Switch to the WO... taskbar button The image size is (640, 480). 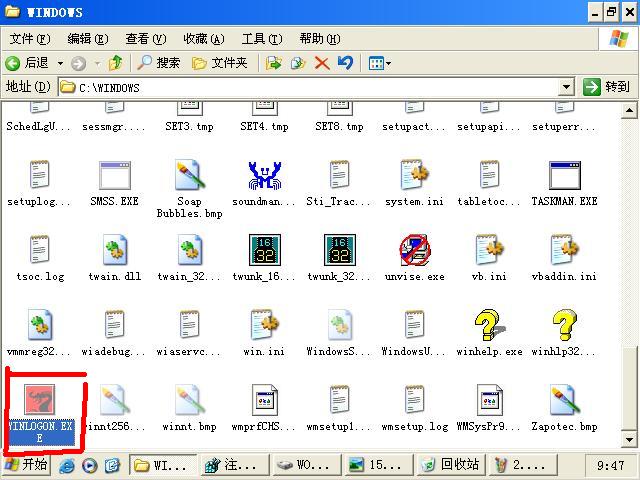click(x=306, y=465)
